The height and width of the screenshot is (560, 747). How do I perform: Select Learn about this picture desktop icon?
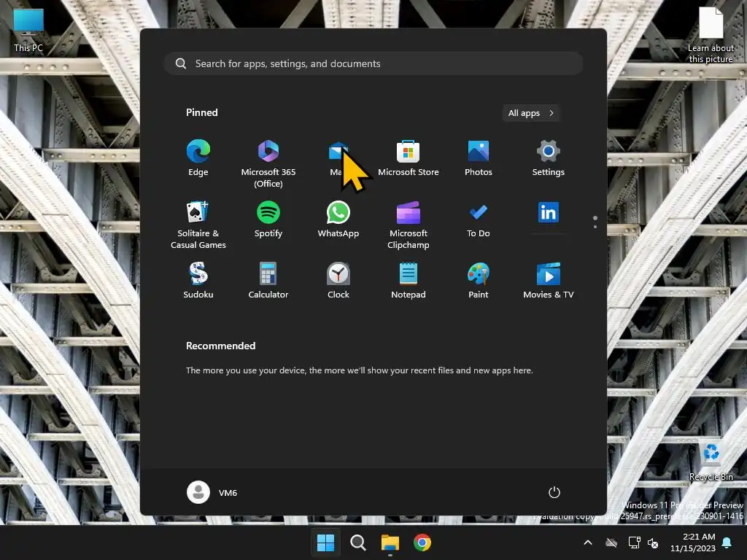point(711,35)
